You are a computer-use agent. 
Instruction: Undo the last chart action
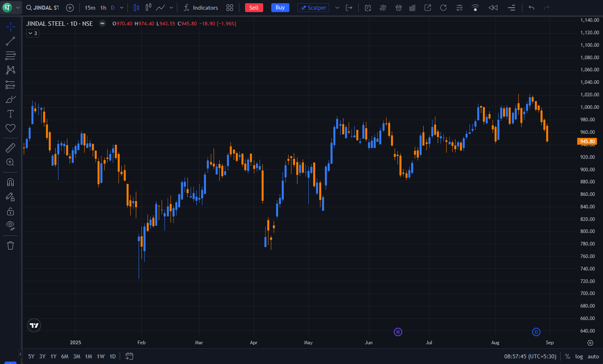point(531,8)
